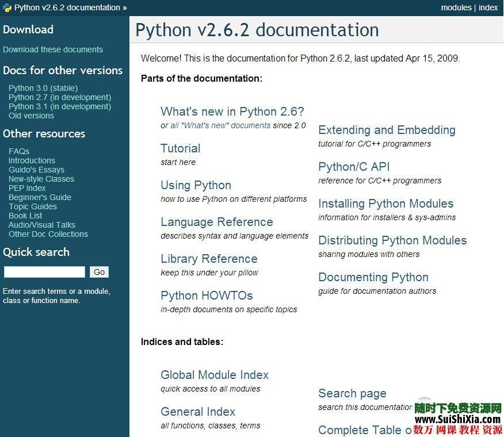Open the Python/C API reference
Viewport: 504px width, 437px height.
click(354, 167)
